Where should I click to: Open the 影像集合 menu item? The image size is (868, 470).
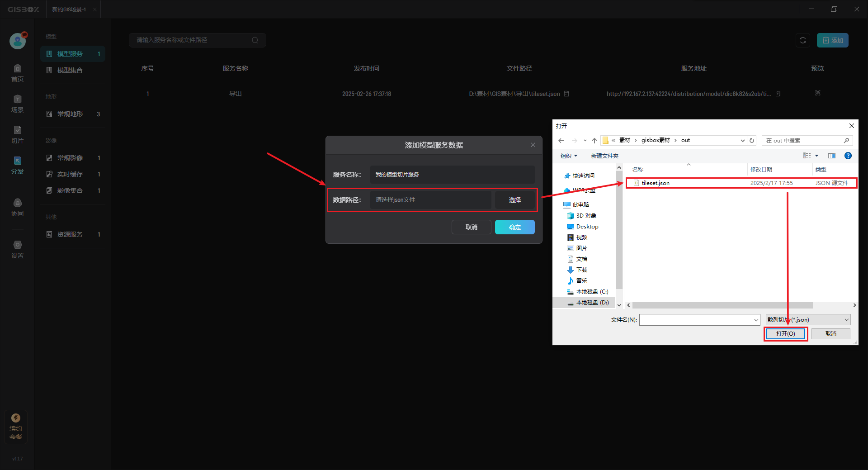(x=73, y=190)
